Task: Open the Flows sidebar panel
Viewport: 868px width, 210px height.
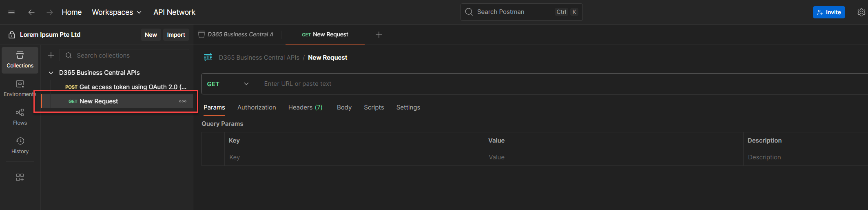Action: [x=20, y=117]
